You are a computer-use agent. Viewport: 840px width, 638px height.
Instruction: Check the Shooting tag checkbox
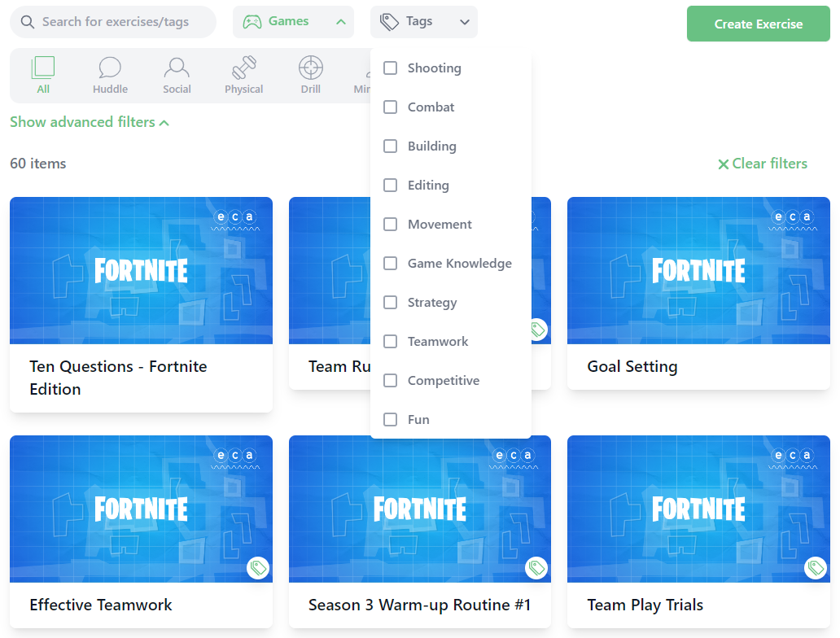pyautogui.click(x=391, y=68)
